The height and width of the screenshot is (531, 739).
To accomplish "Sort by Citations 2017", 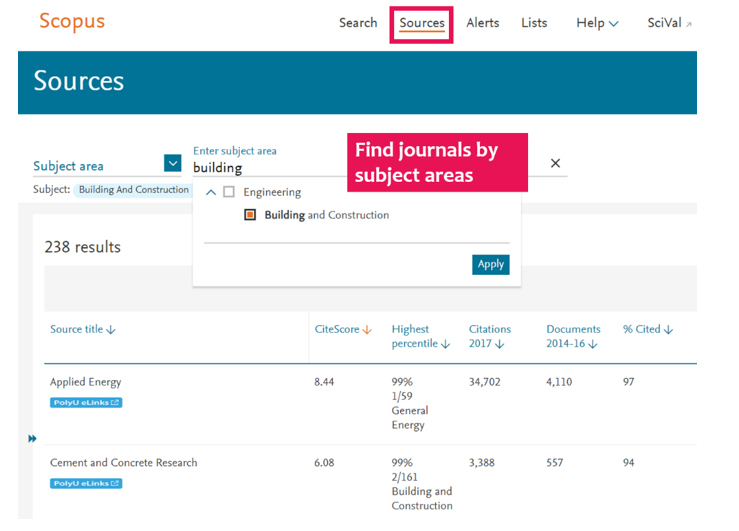I will (490, 336).
